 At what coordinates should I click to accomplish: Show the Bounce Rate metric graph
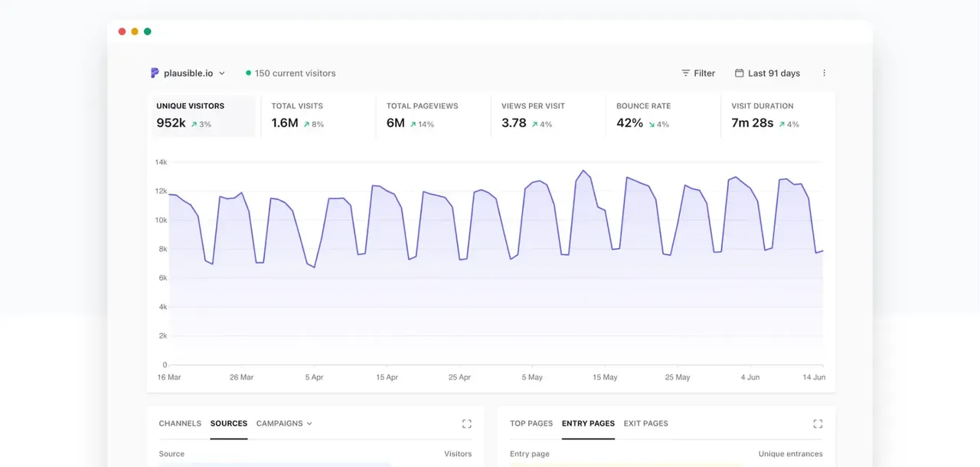tap(662, 116)
